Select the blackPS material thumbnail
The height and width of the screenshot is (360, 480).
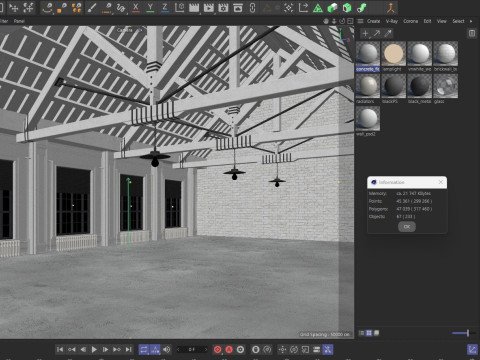click(x=394, y=86)
